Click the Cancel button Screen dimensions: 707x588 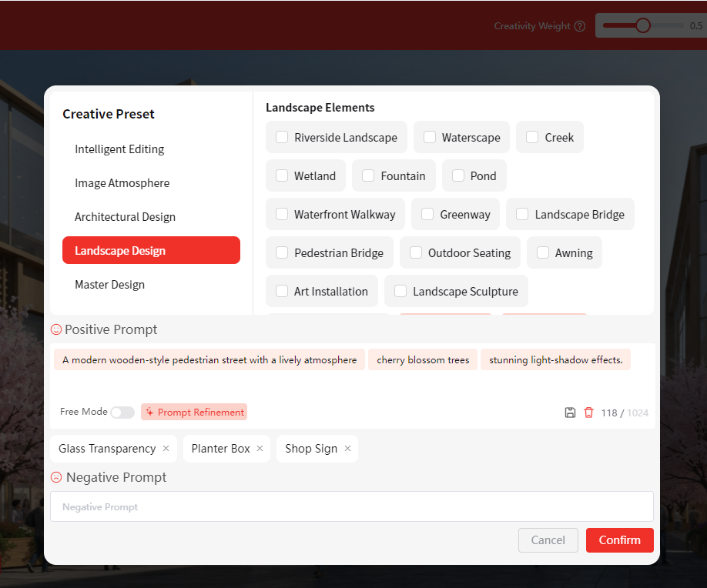(x=548, y=540)
